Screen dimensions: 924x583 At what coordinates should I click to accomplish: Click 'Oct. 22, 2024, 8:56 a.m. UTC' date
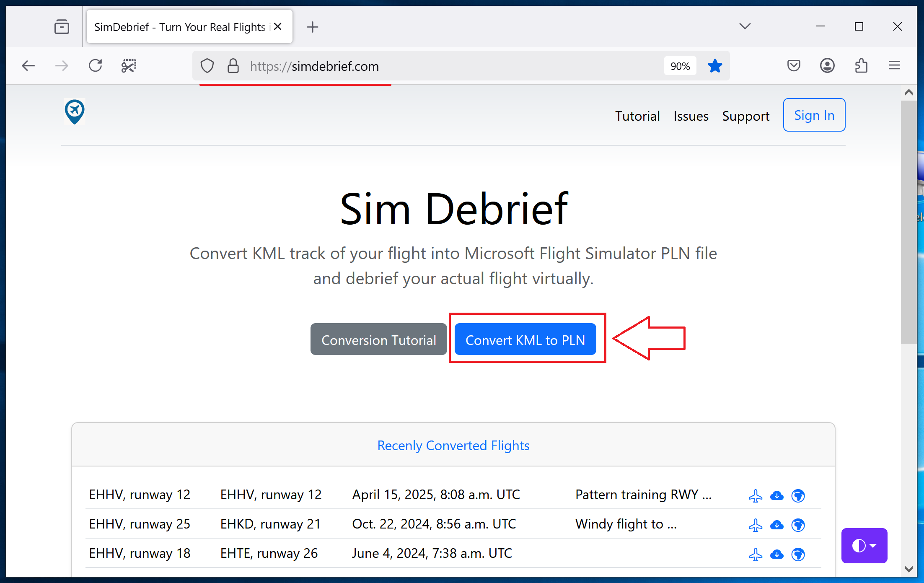(x=434, y=524)
